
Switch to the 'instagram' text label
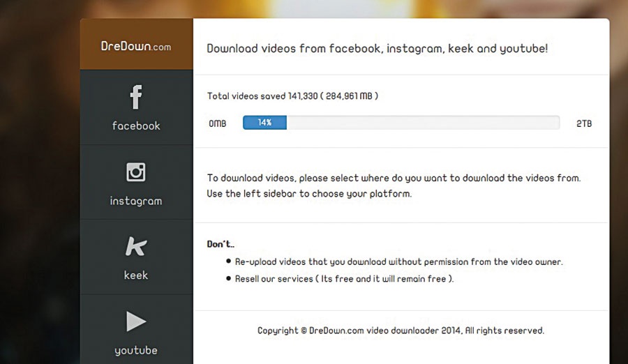pos(136,202)
